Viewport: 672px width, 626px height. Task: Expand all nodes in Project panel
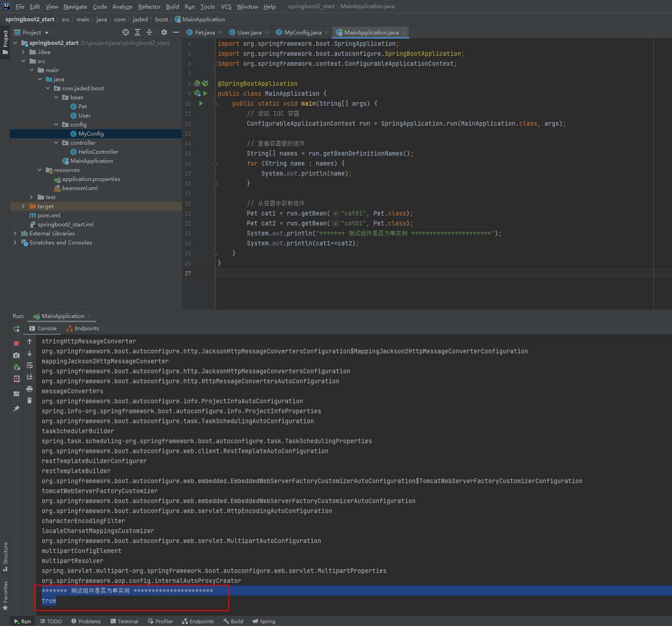pos(137,32)
